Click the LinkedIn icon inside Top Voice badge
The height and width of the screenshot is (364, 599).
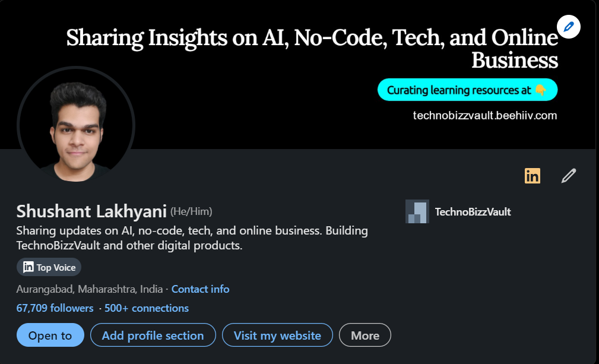[x=28, y=267]
